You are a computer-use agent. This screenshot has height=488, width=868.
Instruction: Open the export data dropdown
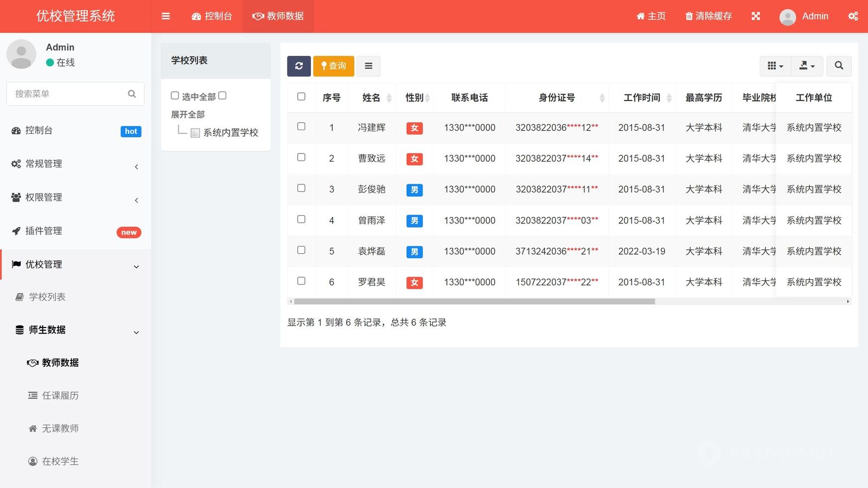(807, 66)
